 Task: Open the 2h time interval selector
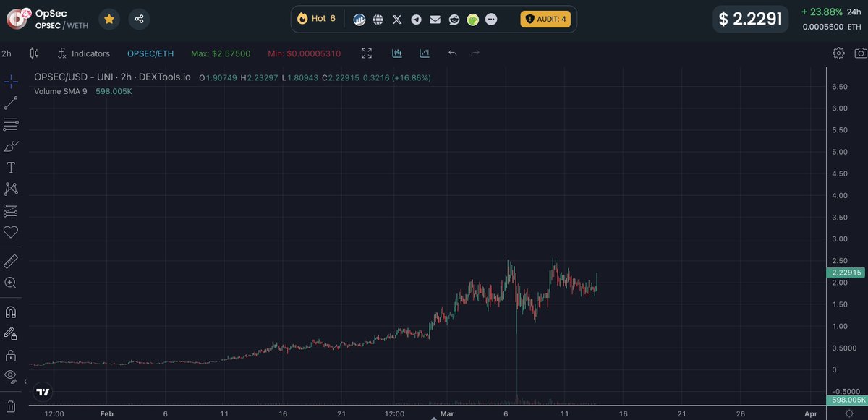pyautogui.click(x=7, y=53)
